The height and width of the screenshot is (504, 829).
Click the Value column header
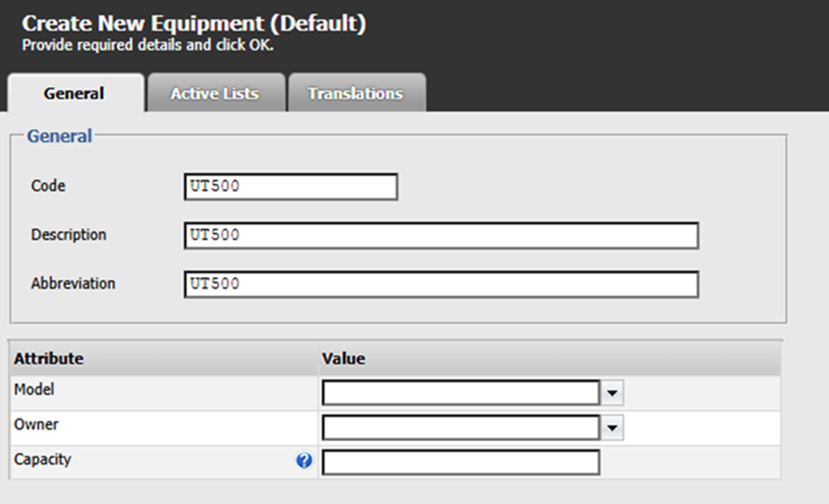344,359
